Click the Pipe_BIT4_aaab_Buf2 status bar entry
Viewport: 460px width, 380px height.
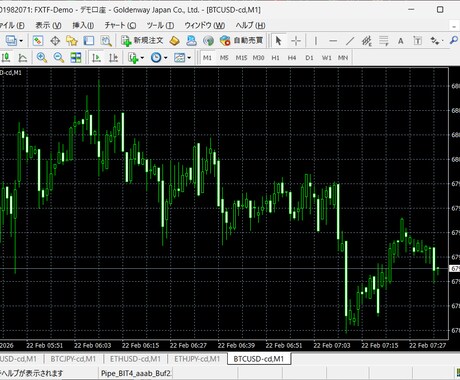(x=136, y=373)
